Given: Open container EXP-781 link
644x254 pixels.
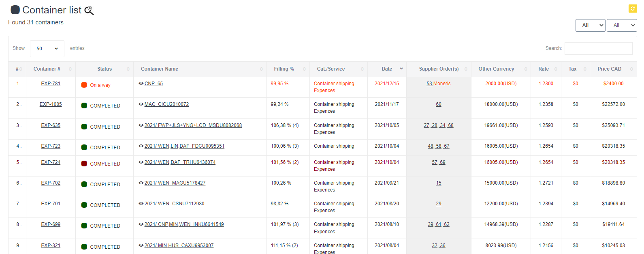Looking at the screenshot, I should click(51, 84).
